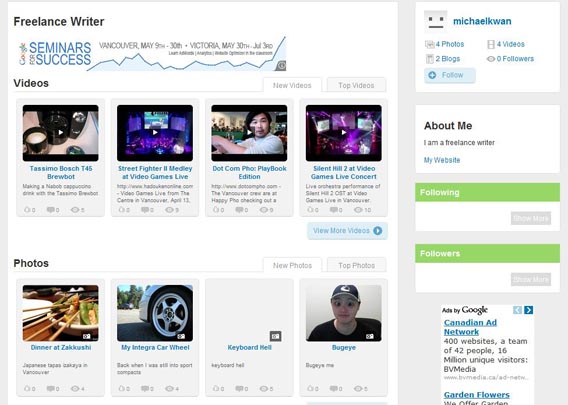This screenshot has height=405, width=568.
Task: Click the blog icon beside 2 Blogs
Action: coord(430,59)
